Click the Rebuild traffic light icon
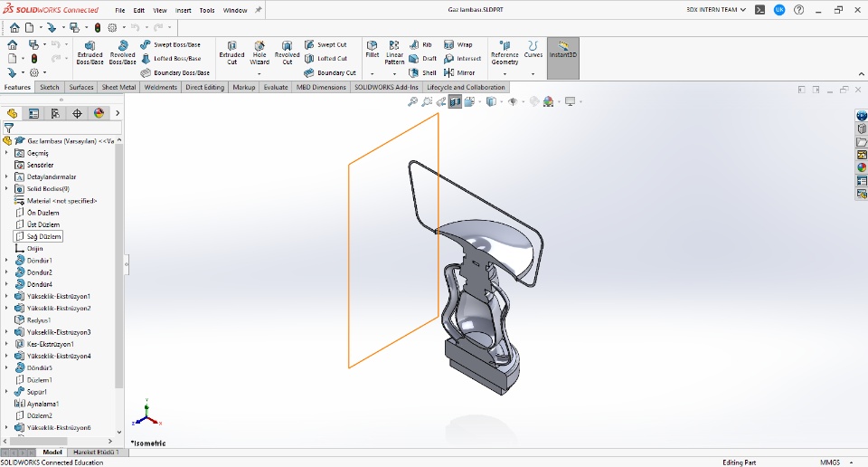This screenshot has width=868, height=467. [x=98, y=28]
